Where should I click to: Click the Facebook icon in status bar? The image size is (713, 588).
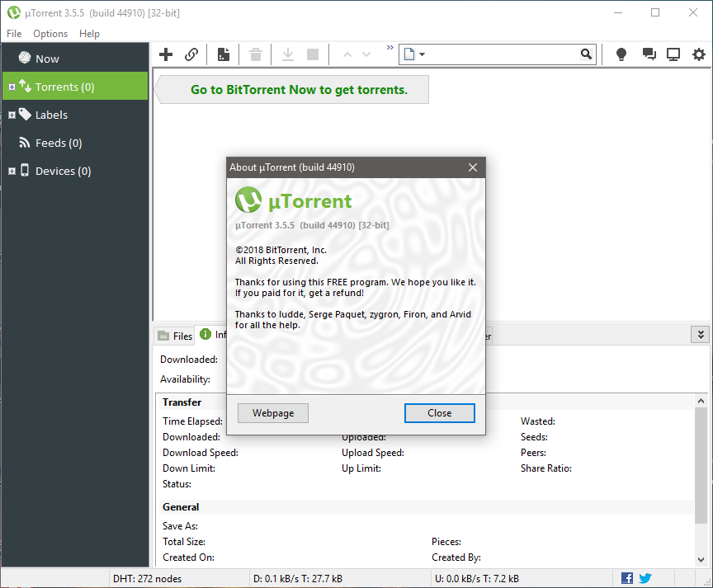627,578
